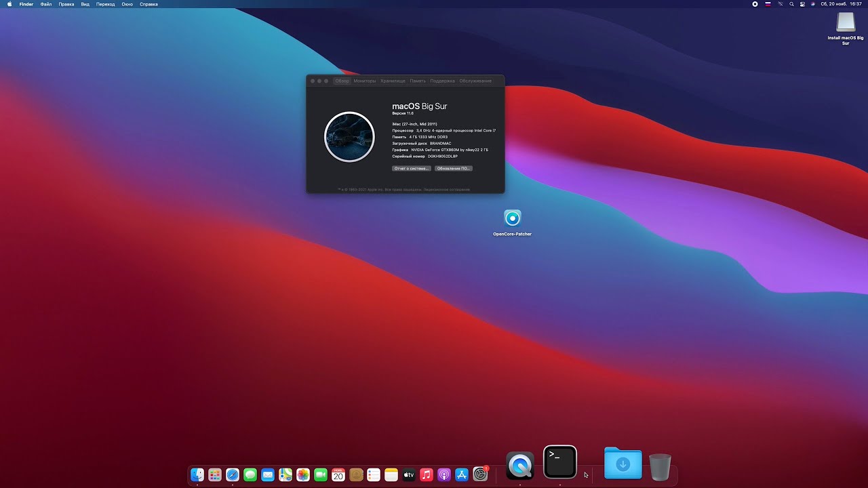Open Photos app in Dock
868x488 pixels.
pyautogui.click(x=303, y=475)
